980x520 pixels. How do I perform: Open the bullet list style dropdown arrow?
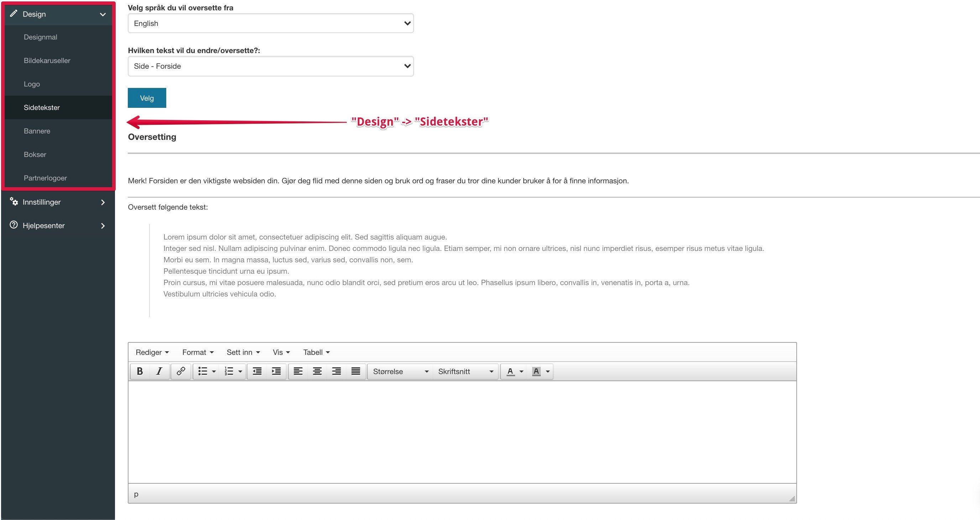pos(214,372)
